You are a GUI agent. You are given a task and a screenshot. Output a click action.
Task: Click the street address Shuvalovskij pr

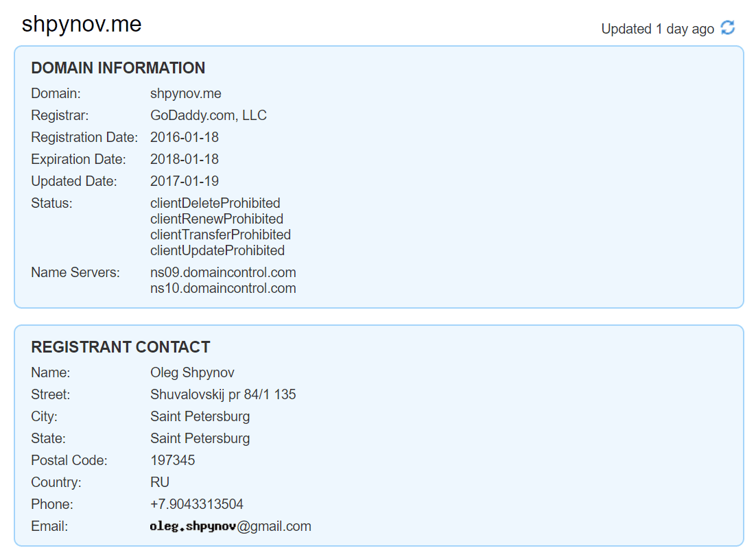coord(223,394)
